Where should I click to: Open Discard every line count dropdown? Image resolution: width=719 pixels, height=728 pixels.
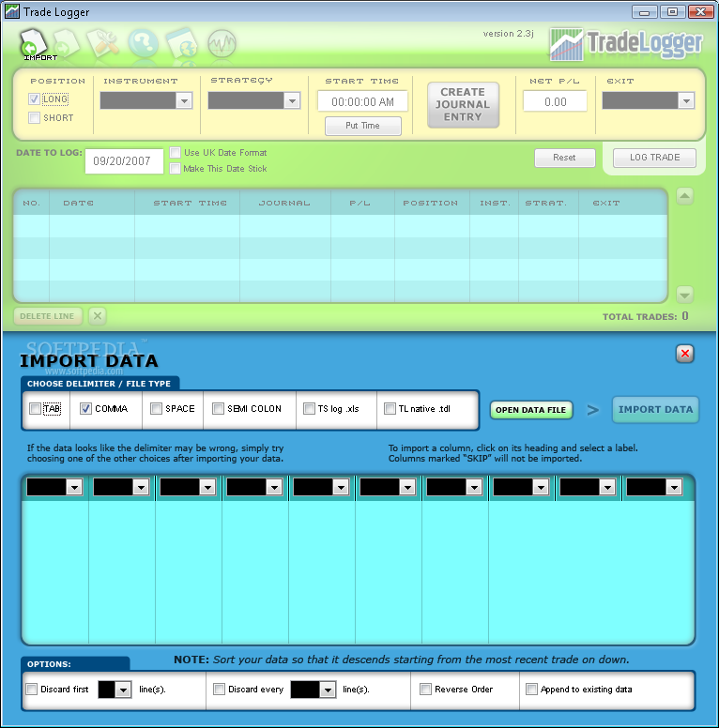(x=314, y=690)
